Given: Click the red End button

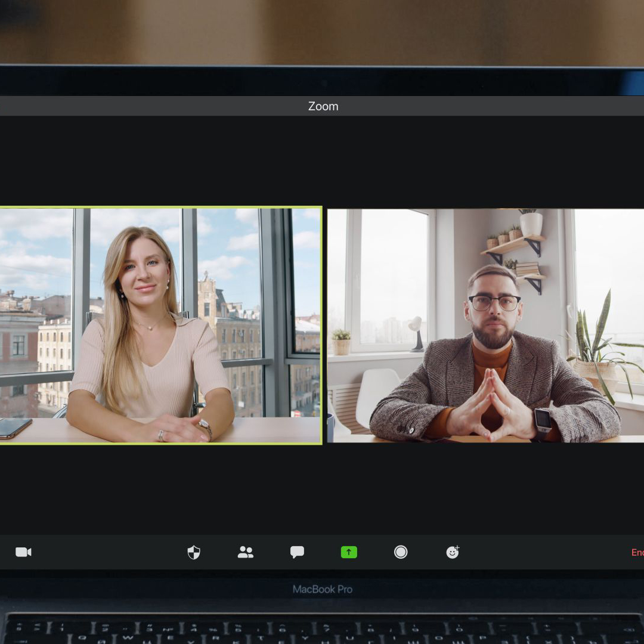Looking at the screenshot, I should [x=637, y=552].
